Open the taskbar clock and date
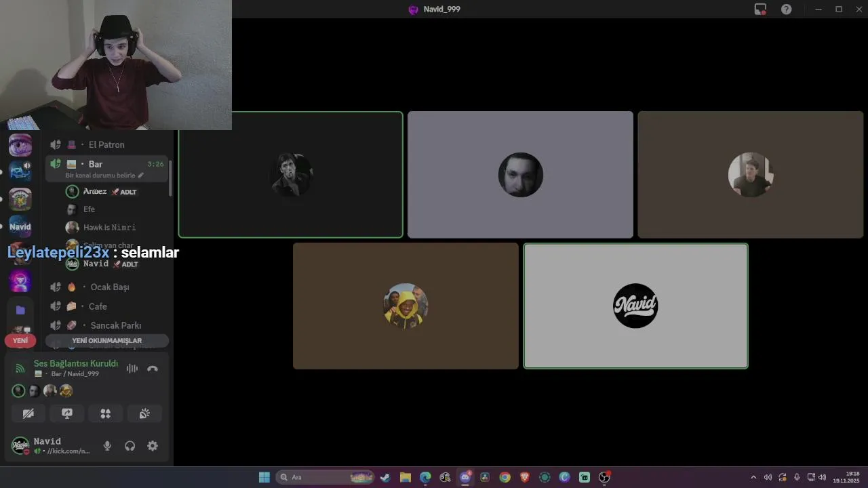 [847, 477]
